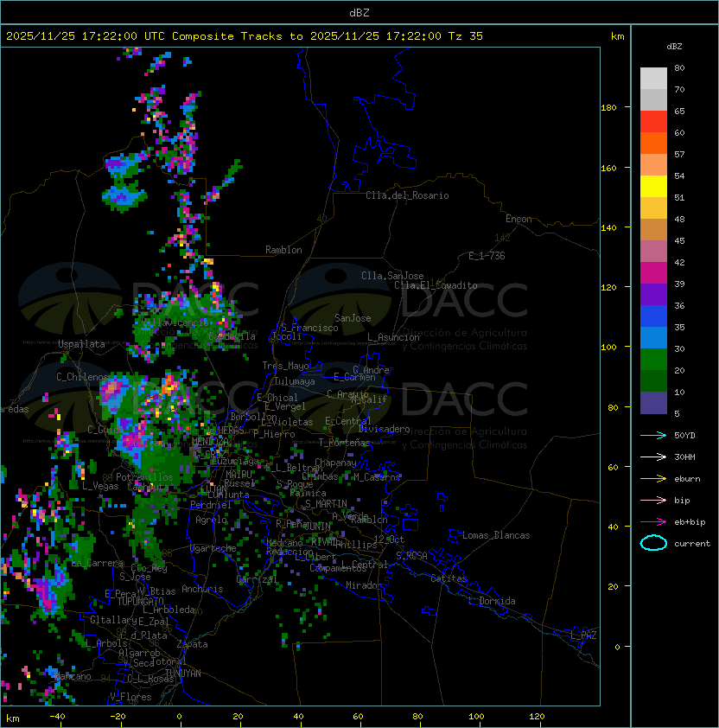Click the 'eb+bip' legend label

(x=690, y=522)
